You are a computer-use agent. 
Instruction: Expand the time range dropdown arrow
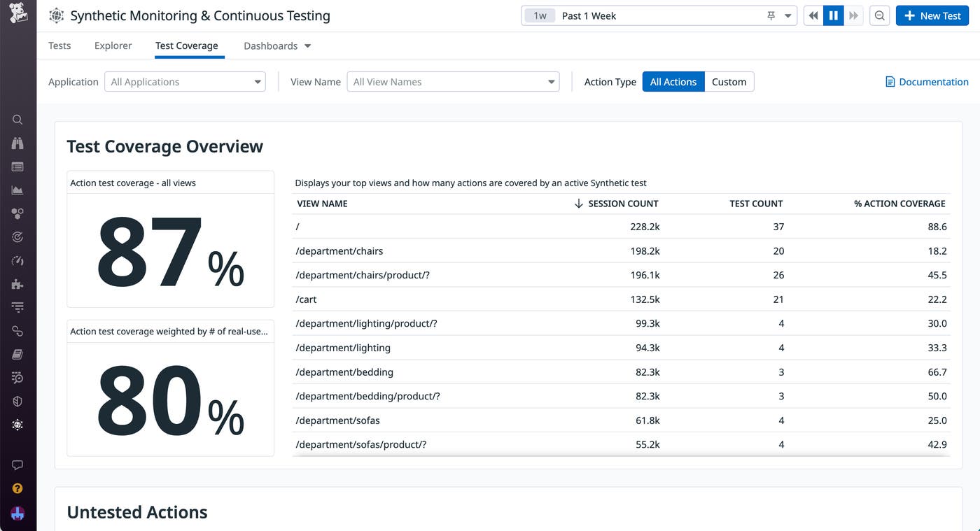point(787,15)
